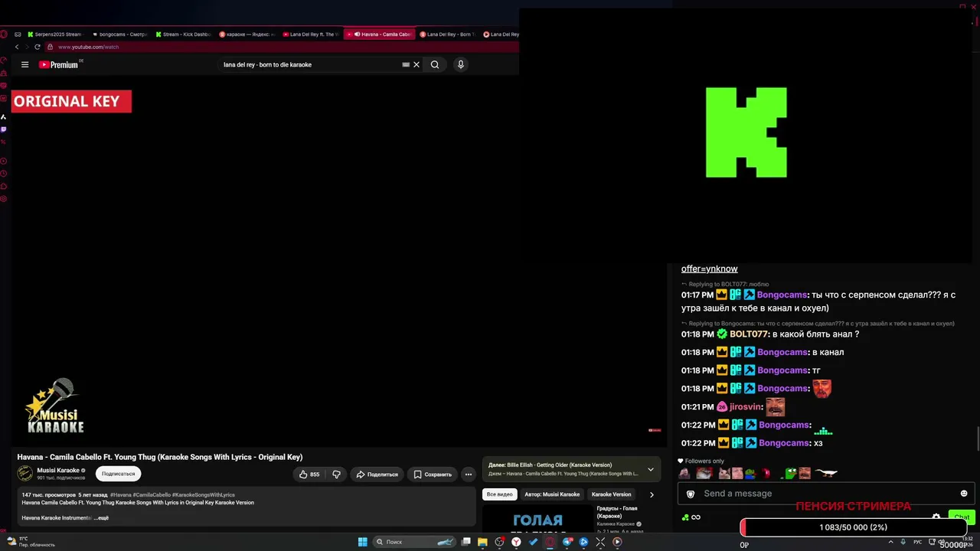
Task: Open File Explorer from the taskbar
Action: click(x=482, y=542)
